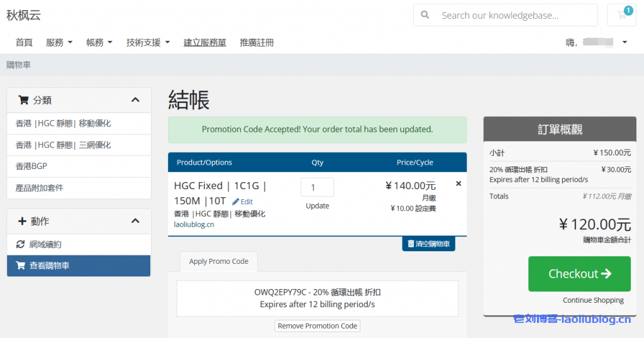
Task: Expand the 帳務 dropdown menu
Action: tap(99, 43)
